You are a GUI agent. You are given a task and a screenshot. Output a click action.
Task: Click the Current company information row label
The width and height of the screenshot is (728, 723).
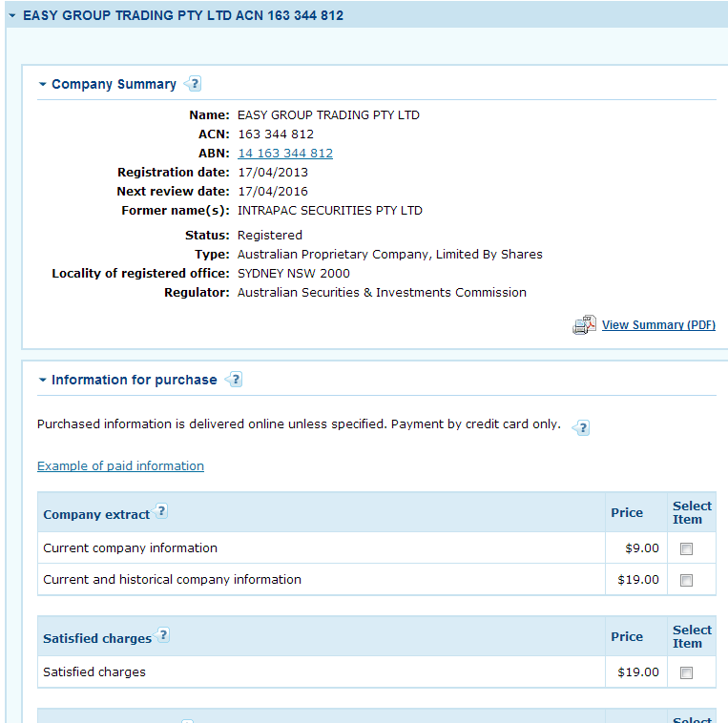click(x=130, y=548)
